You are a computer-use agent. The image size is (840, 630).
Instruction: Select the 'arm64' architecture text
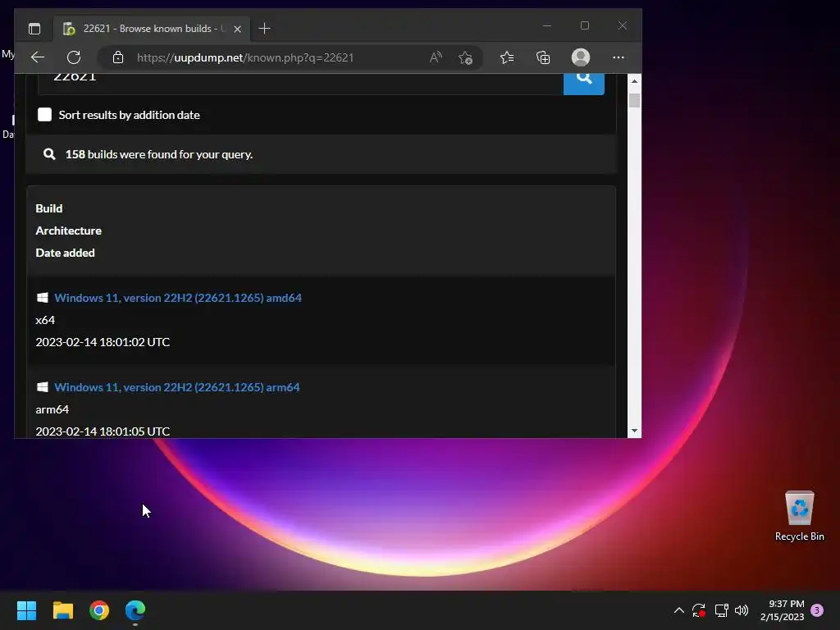tap(52, 409)
